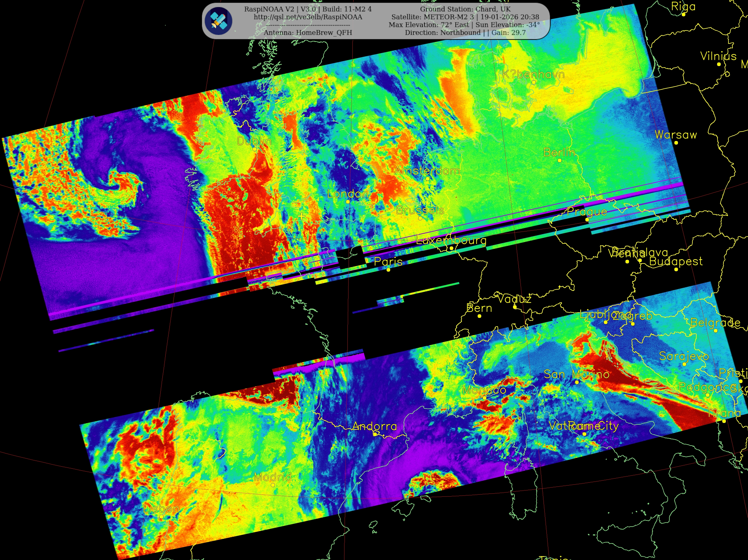Click the London city marker dot

348,202
